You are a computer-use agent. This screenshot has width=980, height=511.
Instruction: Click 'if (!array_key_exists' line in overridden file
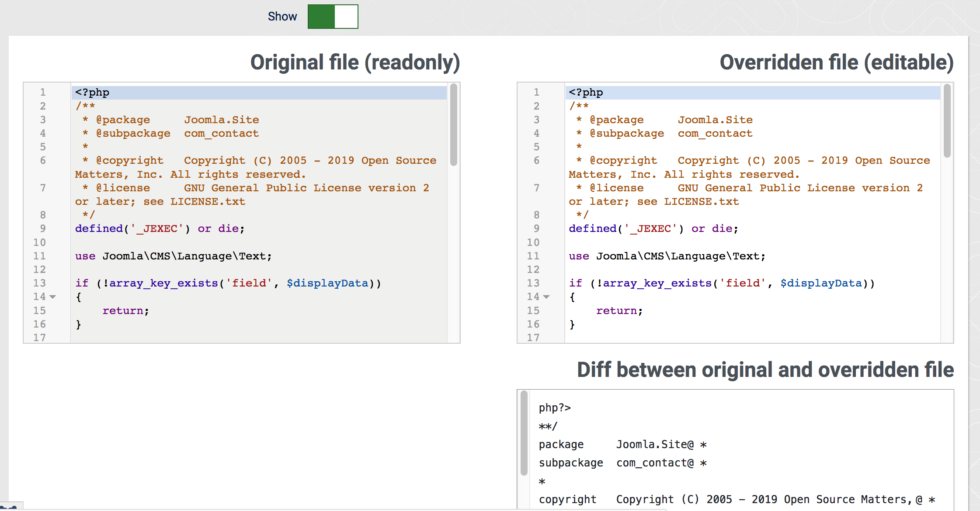click(722, 283)
